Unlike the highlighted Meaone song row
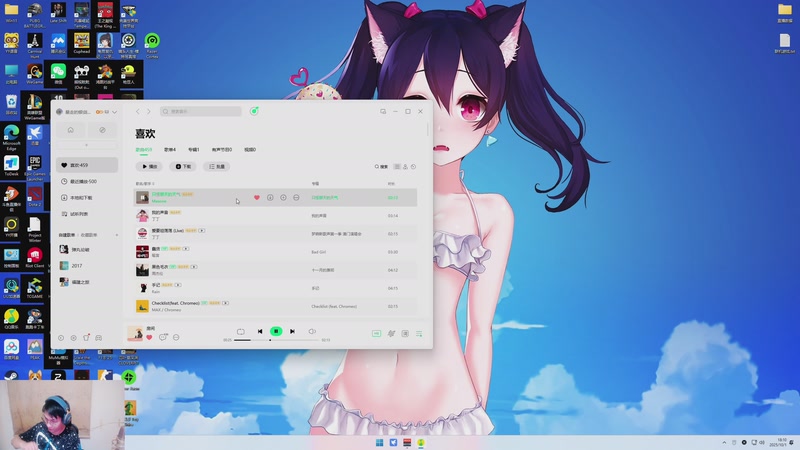This screenshot has width=800, height=450. pyautogui.click(x=257, y=197)
